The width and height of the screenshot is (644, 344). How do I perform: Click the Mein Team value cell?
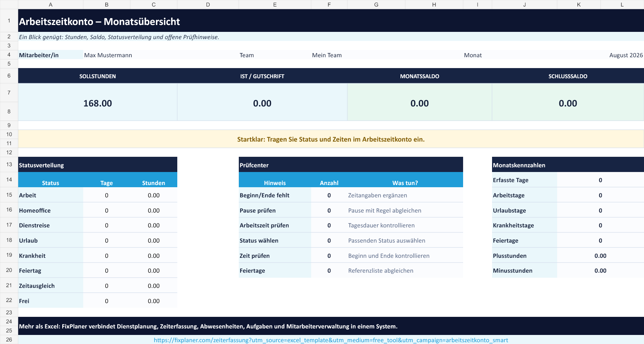click(x=387, y=55)
